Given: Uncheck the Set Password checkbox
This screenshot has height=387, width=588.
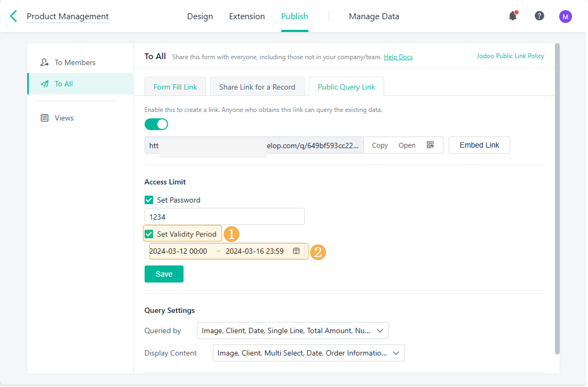Looking at the screenshot, I should 149,200.
